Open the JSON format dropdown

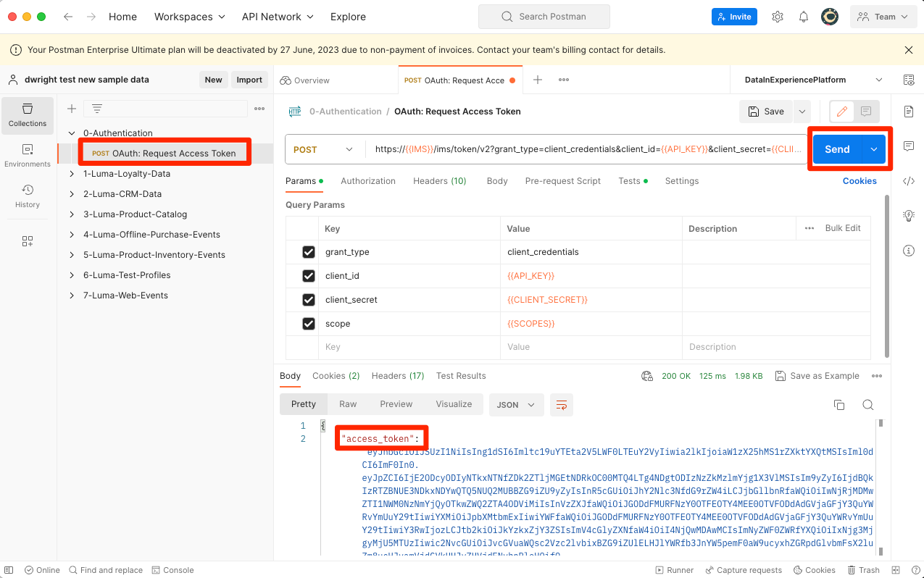coord(516,405)
